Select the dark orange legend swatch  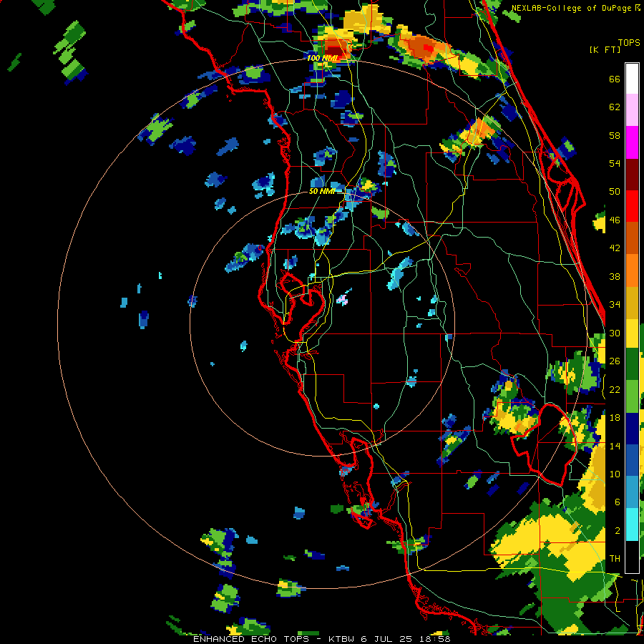pyautogui.click(x=632, y=238)
